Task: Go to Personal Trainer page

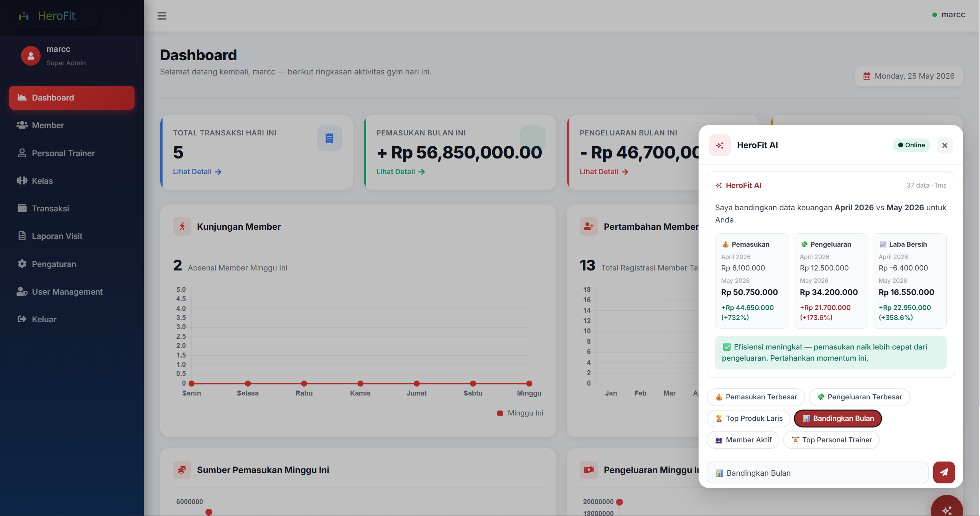Action: pyautogui.click(x=72, y=153)
